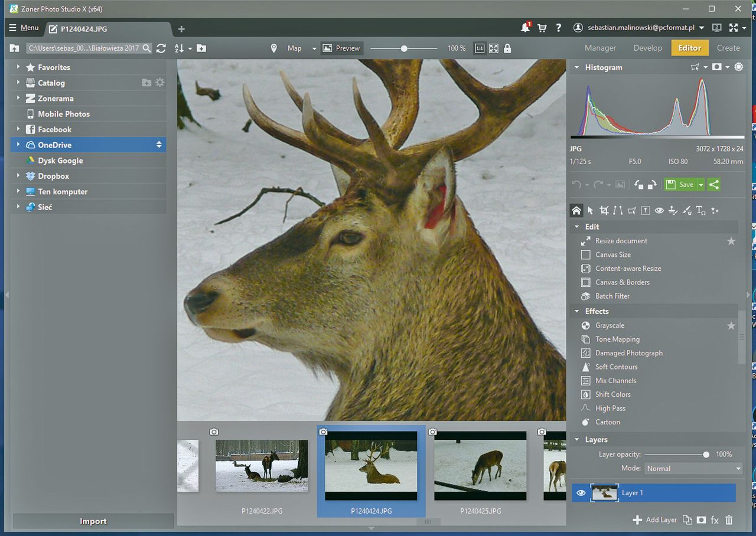Hide Layer 1 with the eye icon

coord(581,493)
